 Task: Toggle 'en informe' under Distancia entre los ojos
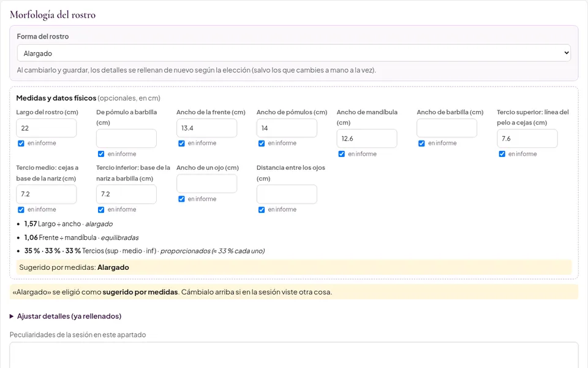point(262,210)
